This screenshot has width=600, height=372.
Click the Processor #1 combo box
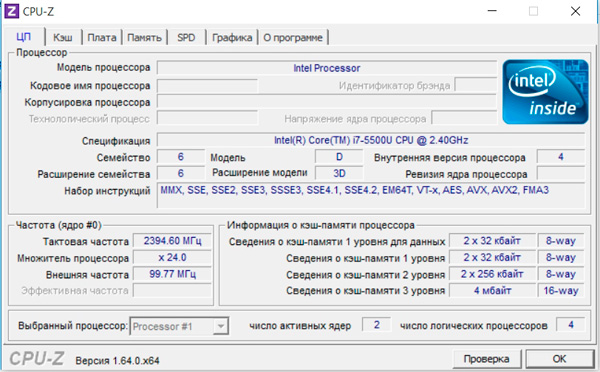179,326
